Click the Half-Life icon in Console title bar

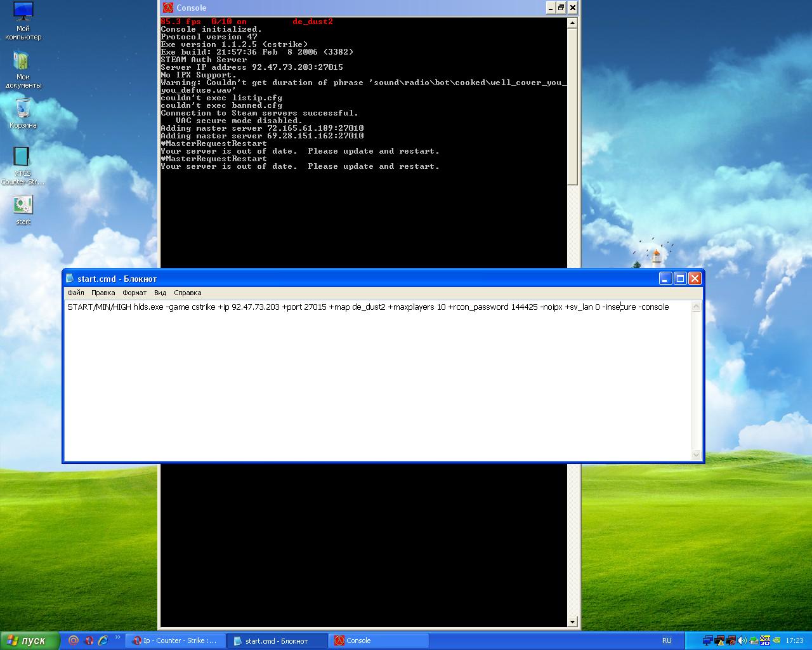tap(167, 8)
